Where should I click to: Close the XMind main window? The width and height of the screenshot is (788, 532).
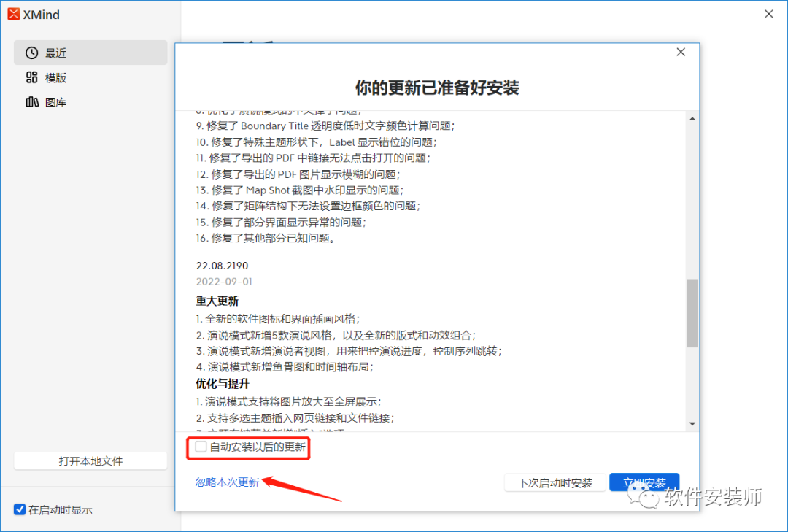tap(769, 14)
